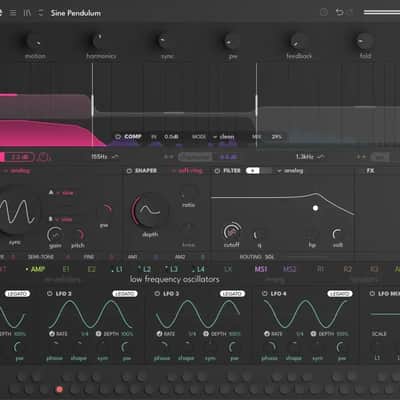Adjust the motion macro knob
Image resolution: width=400 pixels, height=400 pixels.
coord(35,42)
